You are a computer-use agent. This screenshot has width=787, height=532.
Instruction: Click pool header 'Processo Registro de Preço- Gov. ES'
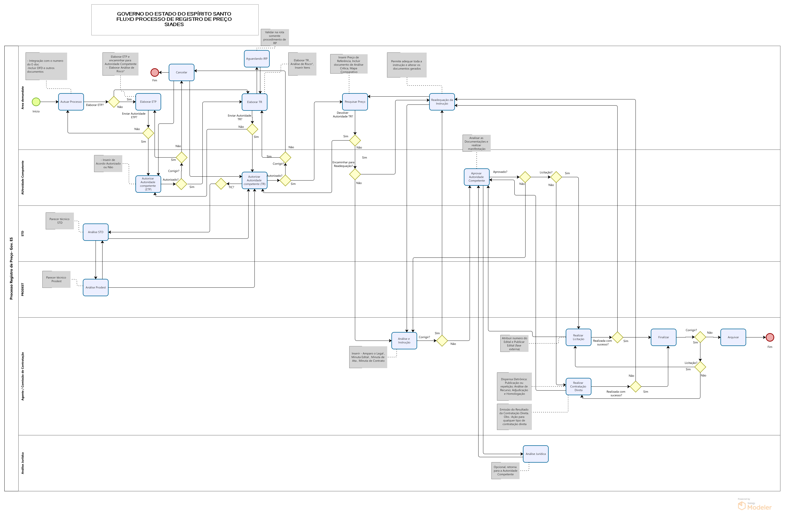pyautogui.click(x=11, y=269)
